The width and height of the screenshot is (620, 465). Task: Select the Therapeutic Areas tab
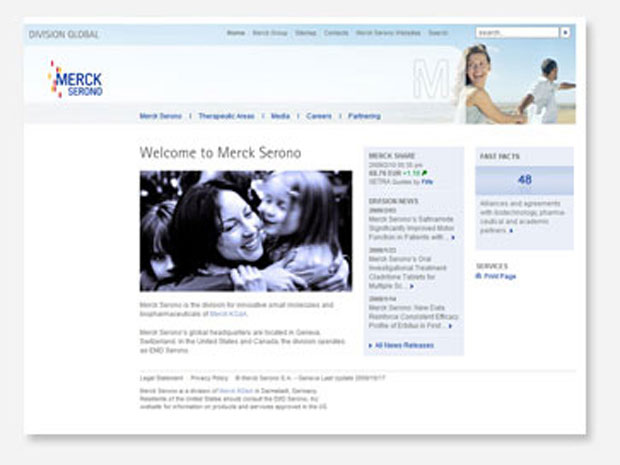(x=226, y=116)
